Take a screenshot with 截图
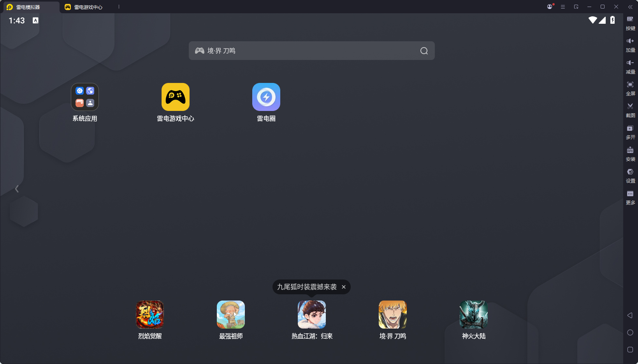The height and width of the screenshot is (364, 638). coord(630,110)
